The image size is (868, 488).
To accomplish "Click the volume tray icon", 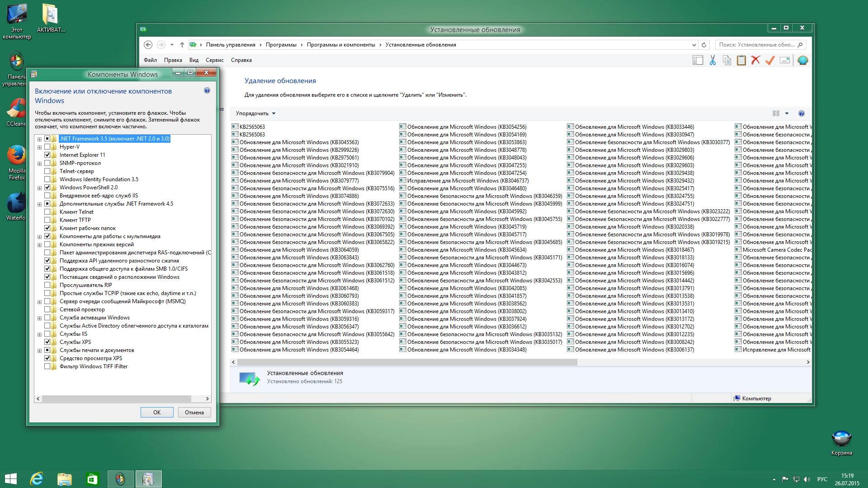I will 807,479.
